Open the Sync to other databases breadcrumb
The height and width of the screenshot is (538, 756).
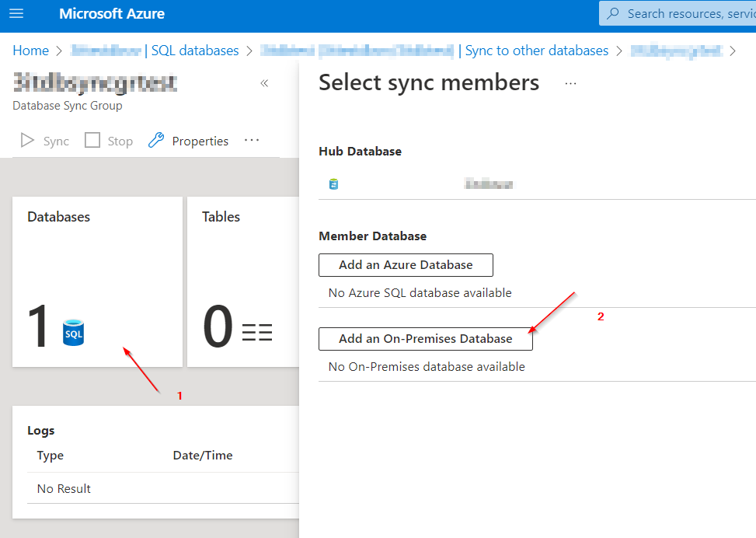(x=537, y=51)
